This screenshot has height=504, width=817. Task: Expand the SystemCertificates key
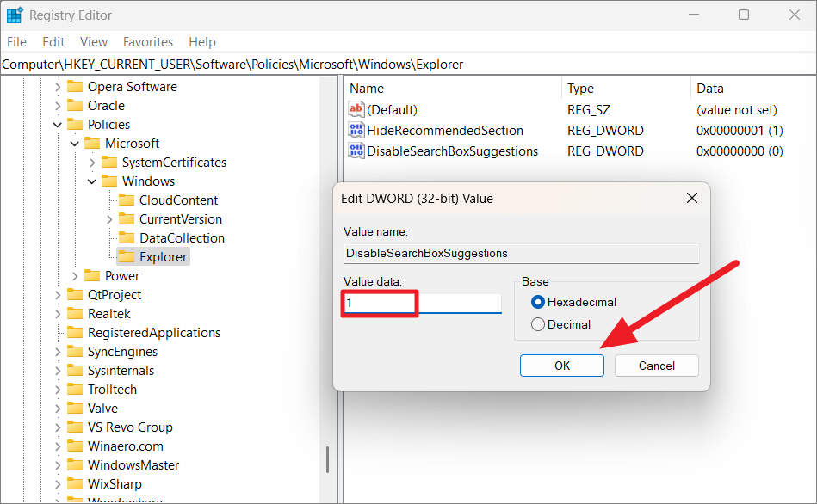coord(92,163)
